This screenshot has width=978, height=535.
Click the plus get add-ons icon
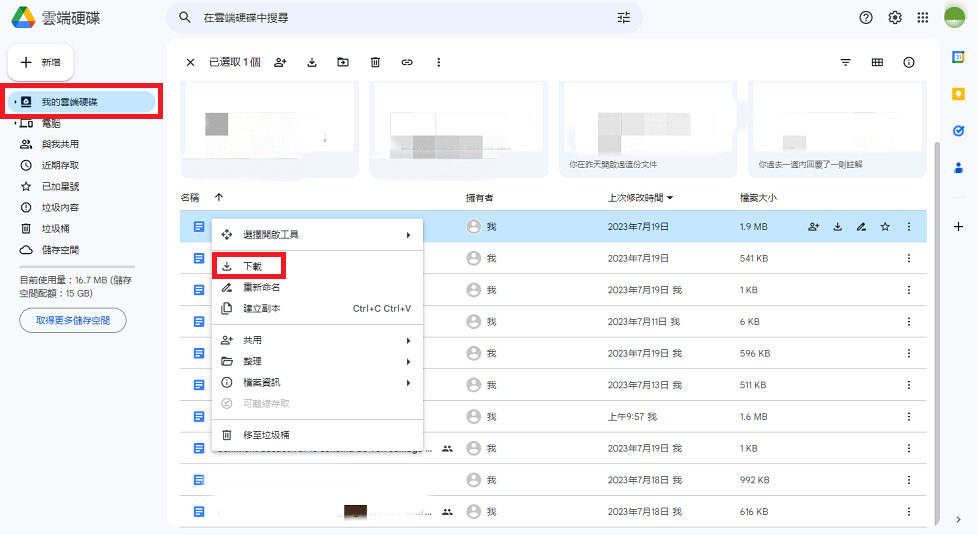coord(959,226)
